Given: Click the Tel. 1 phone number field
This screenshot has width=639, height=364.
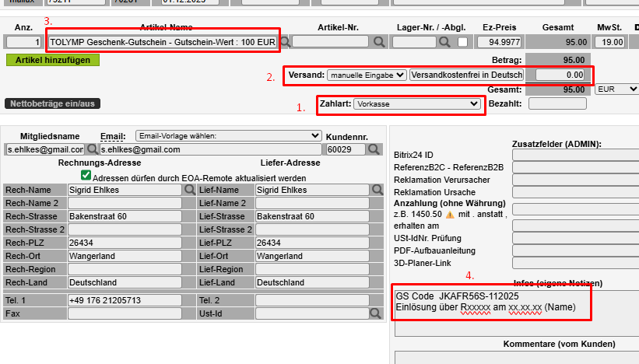Looking at the screenshot, I should [x=123, y=300].
